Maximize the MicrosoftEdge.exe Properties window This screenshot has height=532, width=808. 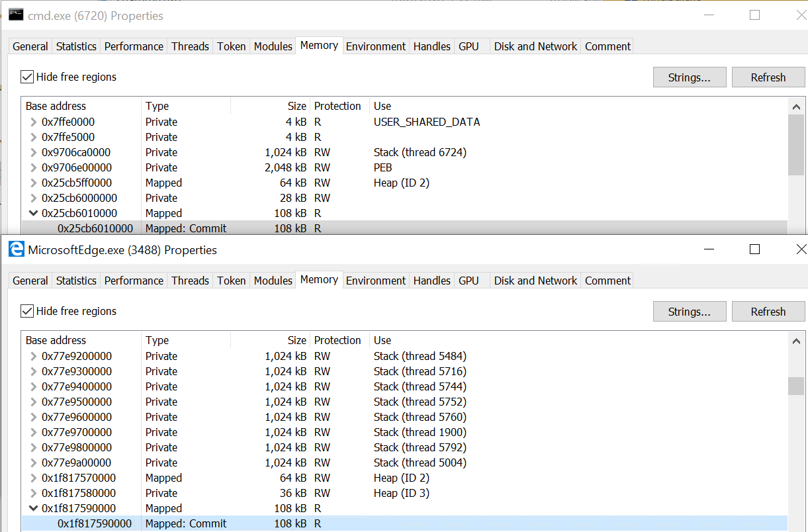[754, 249]
